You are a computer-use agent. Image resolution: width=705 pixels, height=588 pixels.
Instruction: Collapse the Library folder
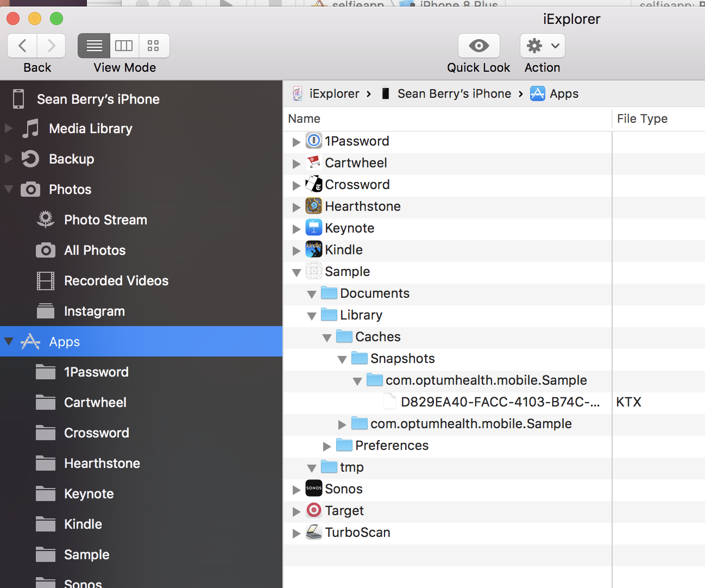(x=312, y=316)
